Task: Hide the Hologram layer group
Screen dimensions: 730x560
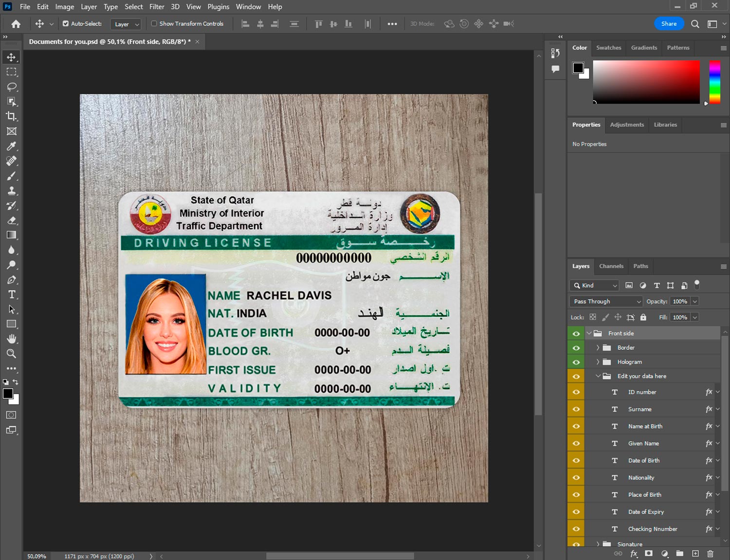Action: [576, 362]
